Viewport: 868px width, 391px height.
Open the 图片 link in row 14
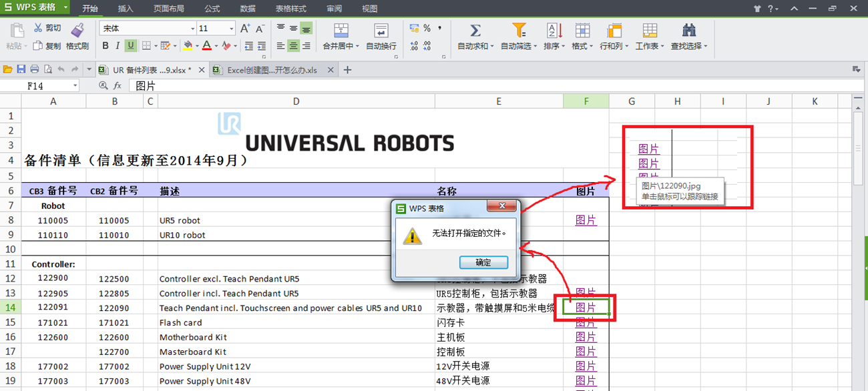pos(586,308)
